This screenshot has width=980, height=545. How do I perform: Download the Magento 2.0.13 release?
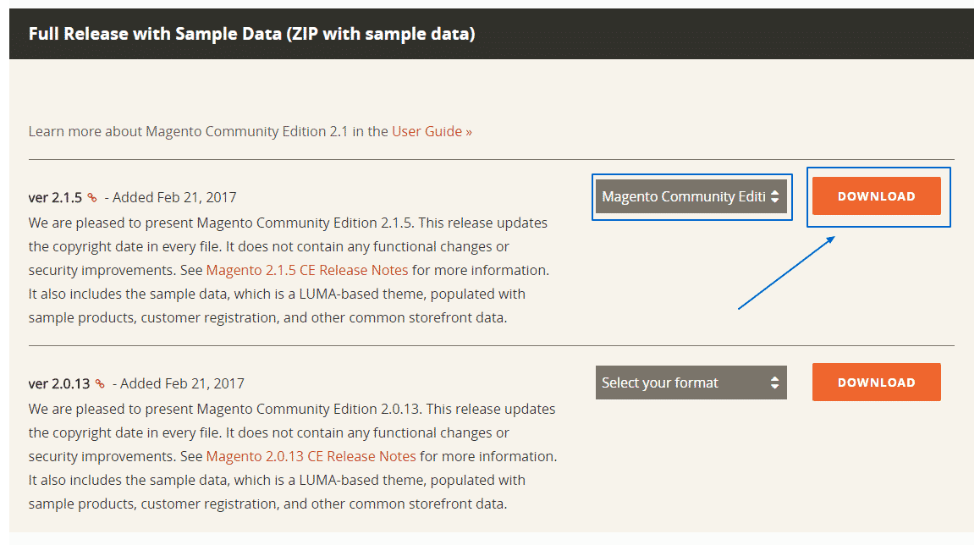pos(876,382)
